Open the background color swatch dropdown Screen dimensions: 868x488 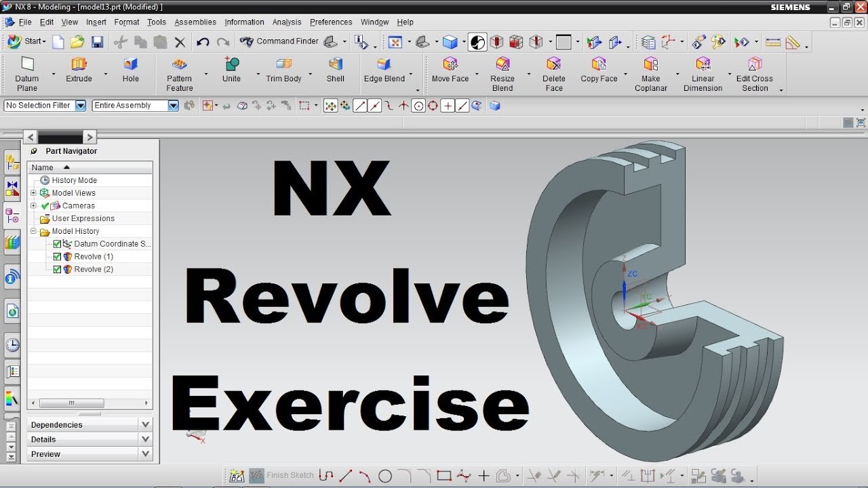[x=578, y=42]
